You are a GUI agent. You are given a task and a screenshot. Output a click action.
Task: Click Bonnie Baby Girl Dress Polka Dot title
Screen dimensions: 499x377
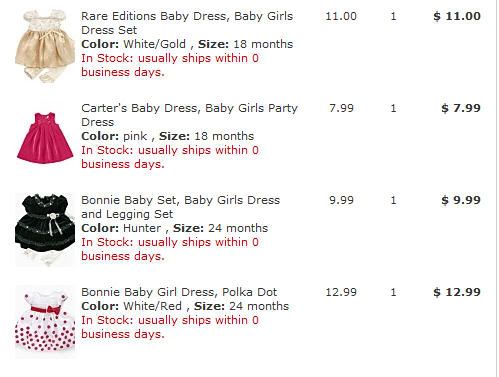[179, 292]
